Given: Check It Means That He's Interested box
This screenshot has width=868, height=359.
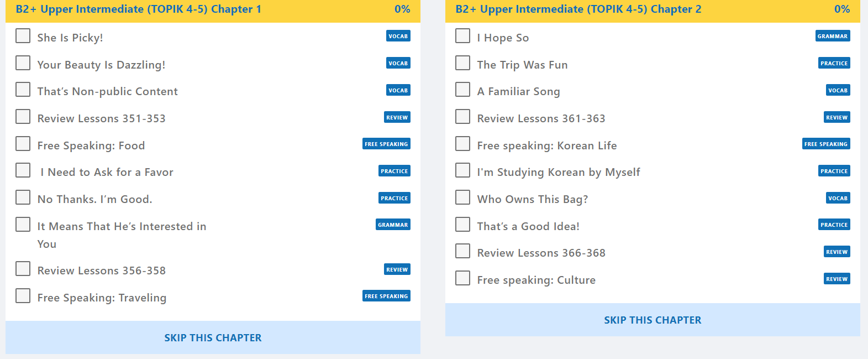Looking at the screenshot, I should click(23, 225).
